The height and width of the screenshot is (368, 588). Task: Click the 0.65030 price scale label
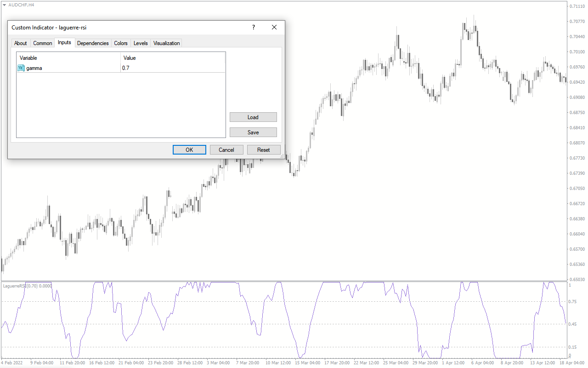click(x=577, y=279)
